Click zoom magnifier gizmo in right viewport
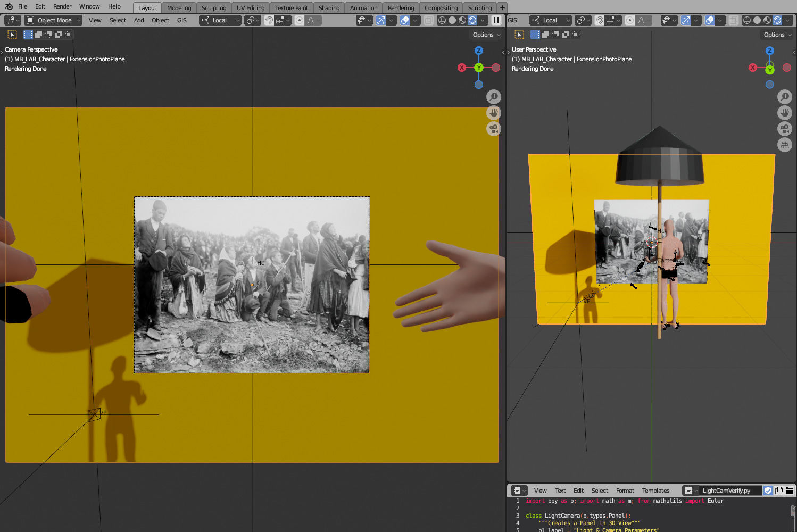The image size is (797, 532). (785, 97)
